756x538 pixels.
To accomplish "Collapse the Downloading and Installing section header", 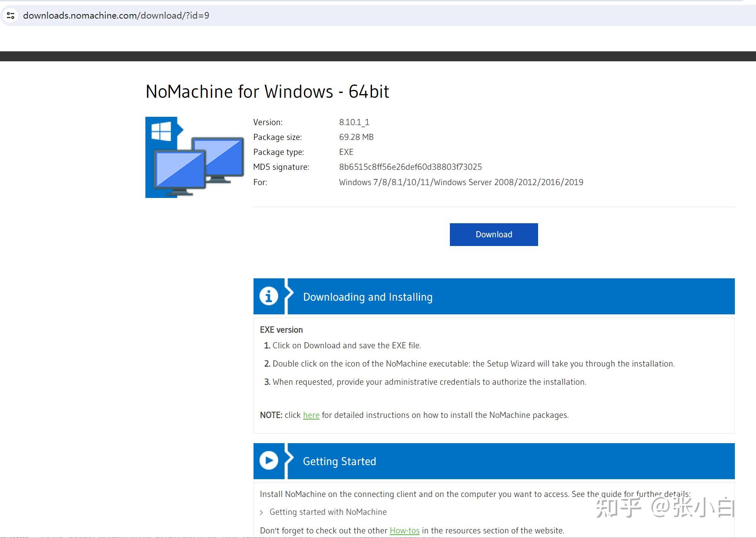I will [x=494, y=296].
